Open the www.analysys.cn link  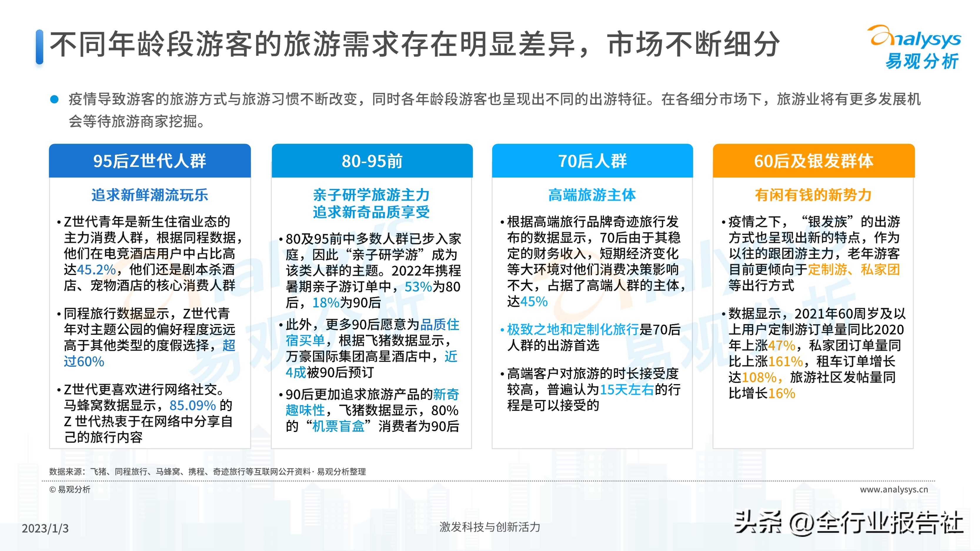[x=894, y=489]
